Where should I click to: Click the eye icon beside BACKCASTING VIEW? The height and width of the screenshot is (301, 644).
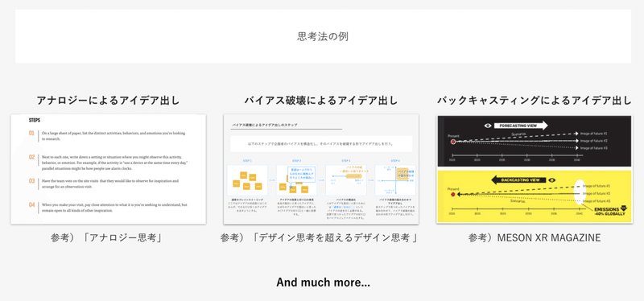552,179
